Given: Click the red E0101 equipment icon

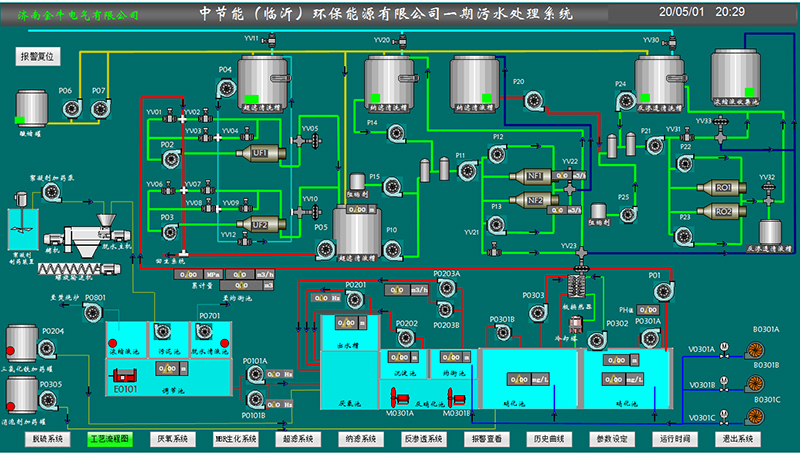Looking at the screenshot, I should point(124,376).
